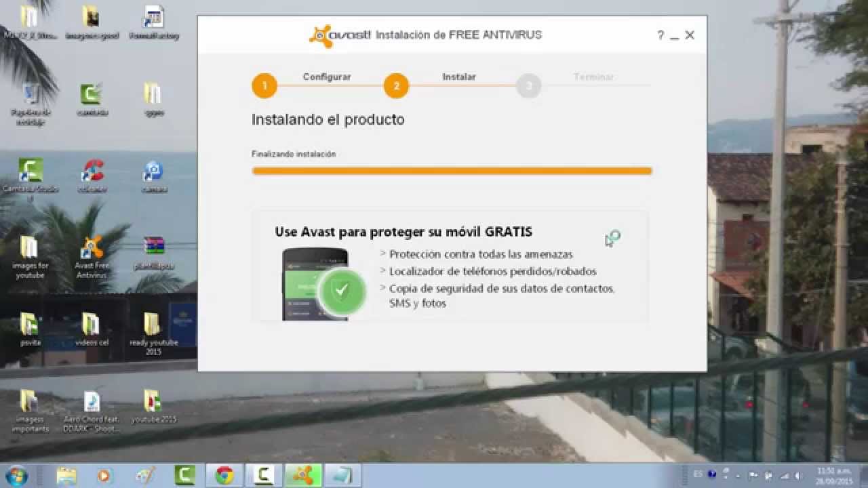Image resolution: width=868 pixels, height=488 pixels.
Task: Open the Format Factory shortcut on desktop
Action: [x=154, y=23]
